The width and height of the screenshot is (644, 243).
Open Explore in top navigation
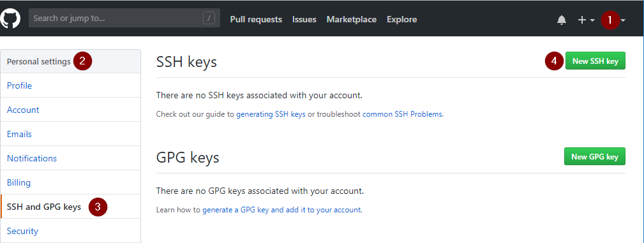coord(401,19)
